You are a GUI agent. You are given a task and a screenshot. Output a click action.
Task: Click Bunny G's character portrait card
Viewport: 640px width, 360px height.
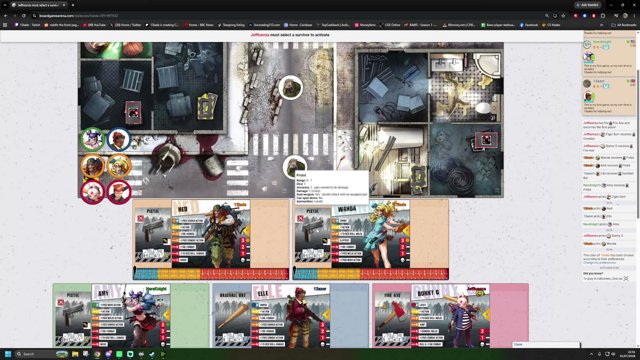[451, 316]
